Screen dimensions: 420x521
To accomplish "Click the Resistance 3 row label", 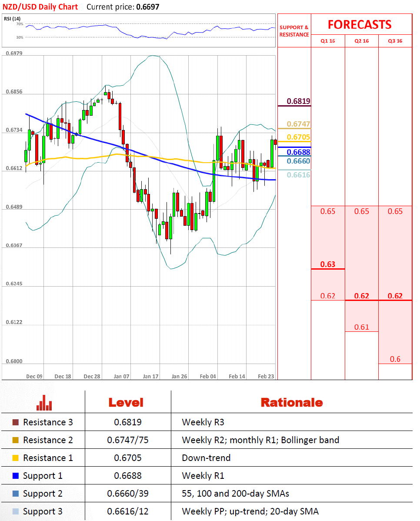I will coord(48,422).
